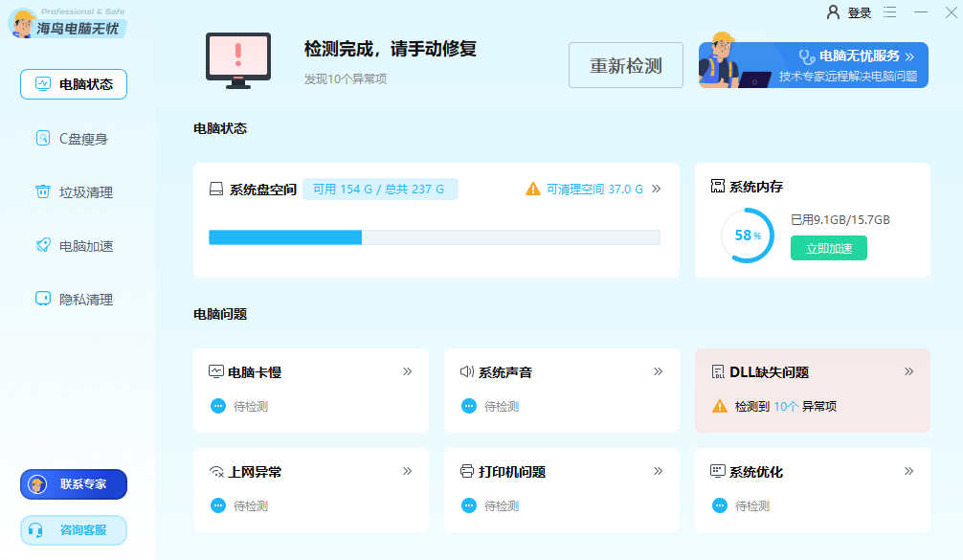The width and height of the screenshot is (963, 560).
Task: Expand the 电脑卡慢 problem card chevron
Action: click(x=406, y=371)
